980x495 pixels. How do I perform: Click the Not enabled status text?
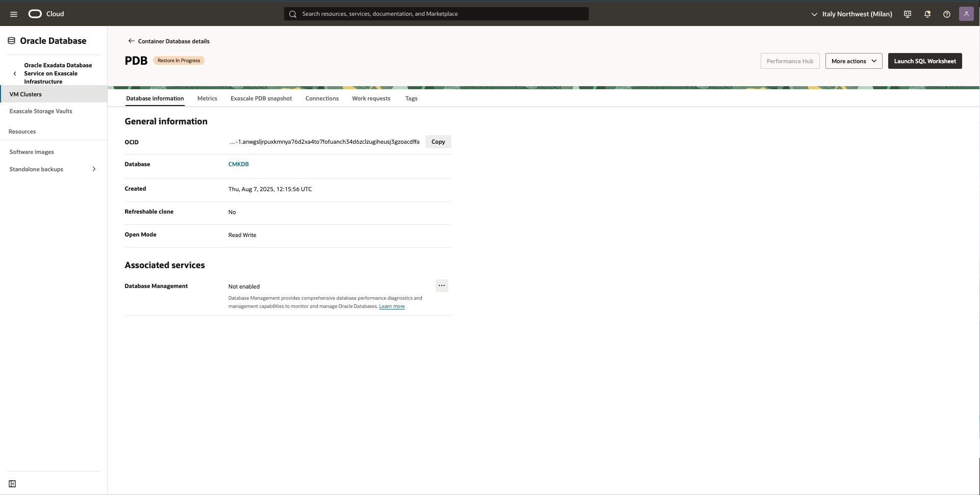coord(244,286)
